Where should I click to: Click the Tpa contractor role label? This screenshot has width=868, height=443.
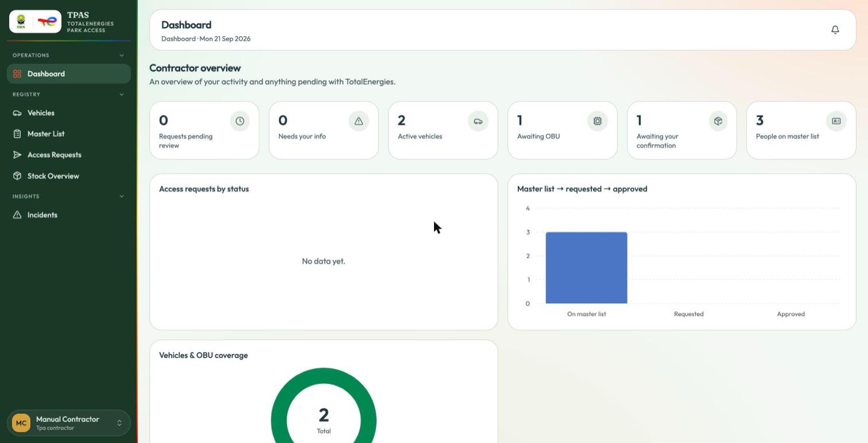coord(55,429)
